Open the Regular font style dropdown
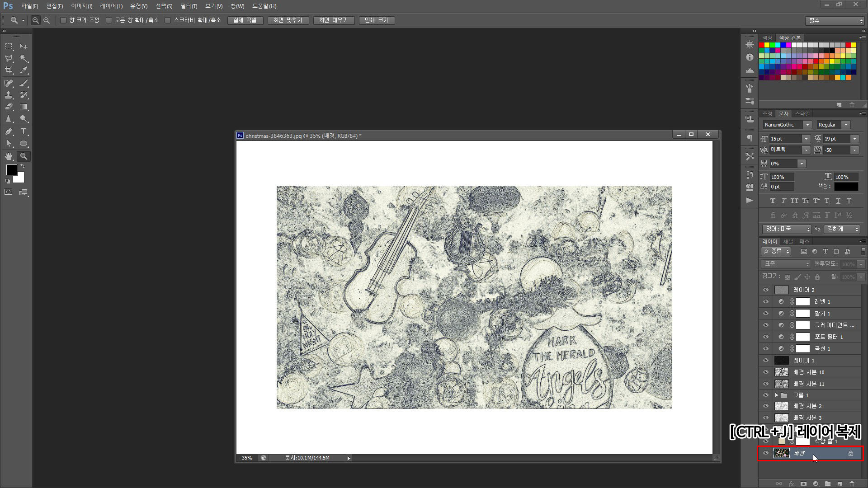The height and width of the screenshot is (488, 868). [x=846, y=125]
